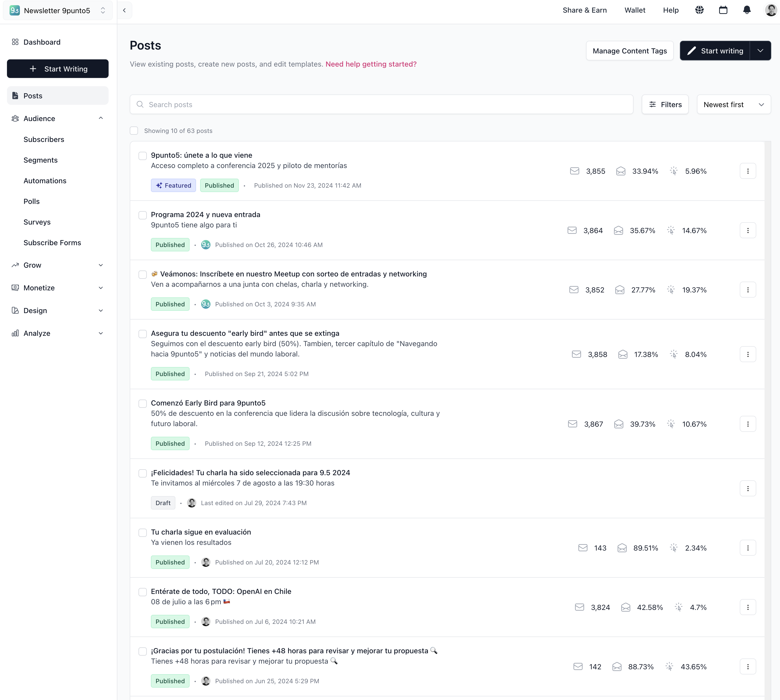Open three-dot menu for Programa 2024 post

coord(748,230)
